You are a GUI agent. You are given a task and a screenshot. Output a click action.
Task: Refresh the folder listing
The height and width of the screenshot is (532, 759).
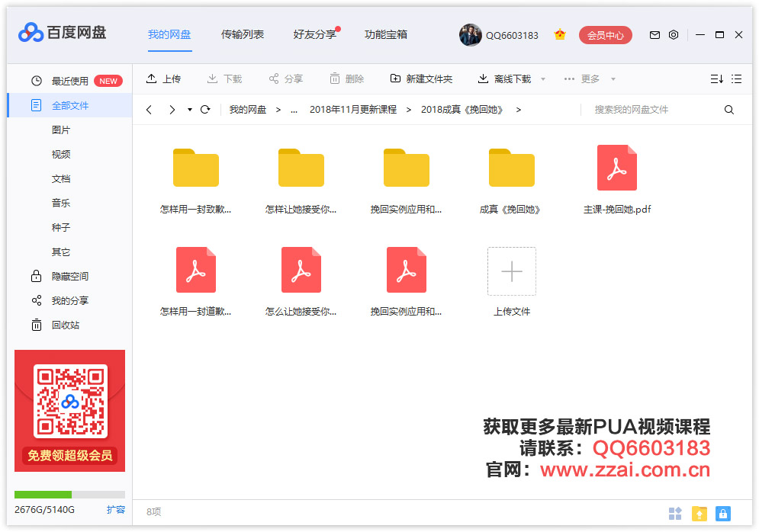[x=205, y=110]
